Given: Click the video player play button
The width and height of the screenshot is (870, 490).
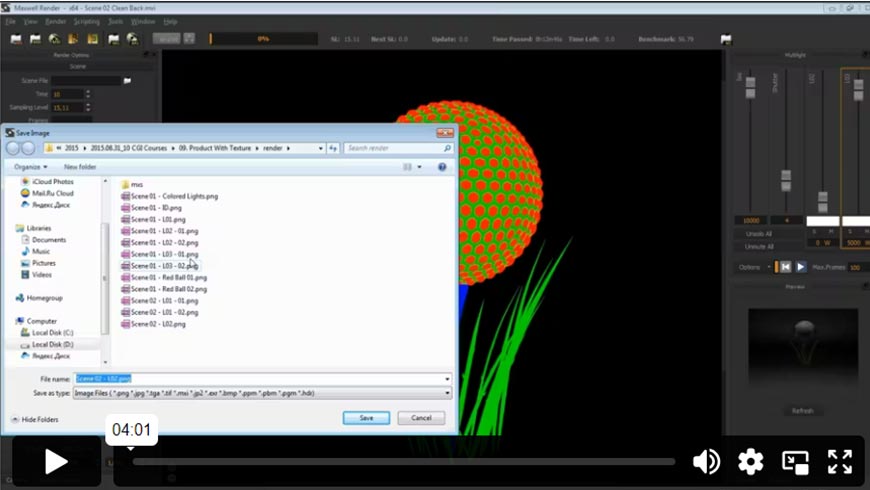Looking at the screenshot, I should point(56,461).
